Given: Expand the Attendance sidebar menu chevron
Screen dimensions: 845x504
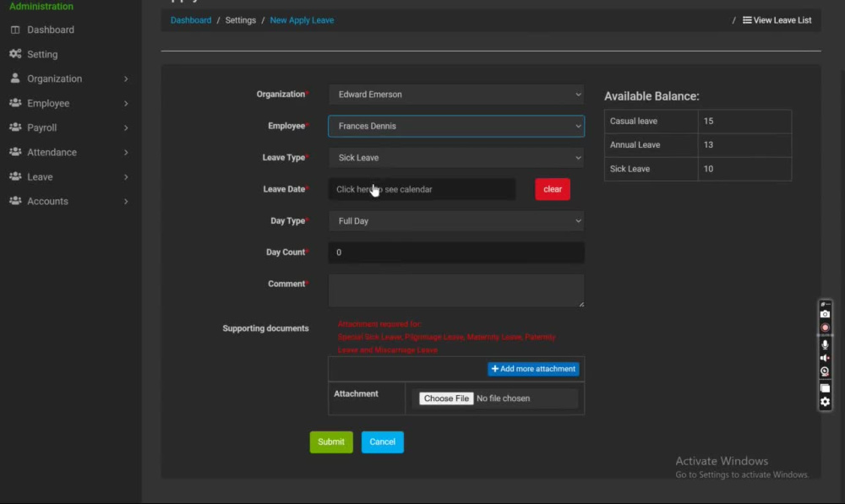Looking at the screenshot, I should tap(126, 153).
